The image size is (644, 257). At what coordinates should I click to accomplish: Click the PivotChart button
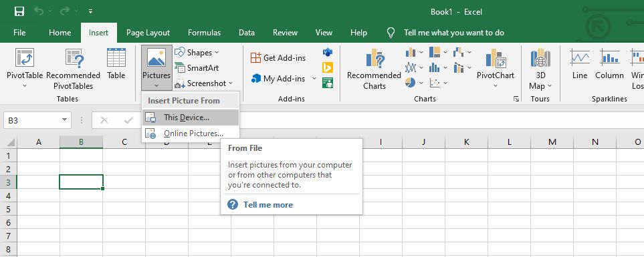point(496,68)
